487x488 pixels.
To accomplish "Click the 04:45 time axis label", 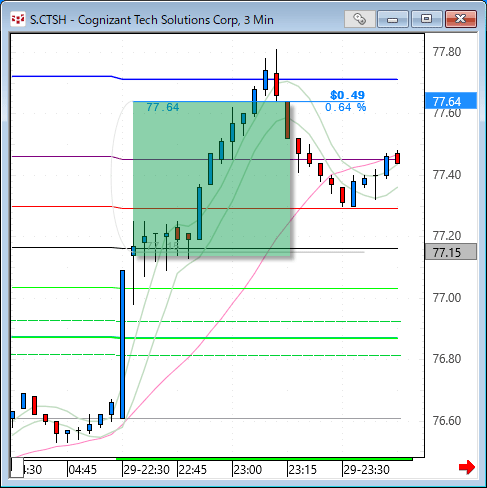I will pos(82,470).
